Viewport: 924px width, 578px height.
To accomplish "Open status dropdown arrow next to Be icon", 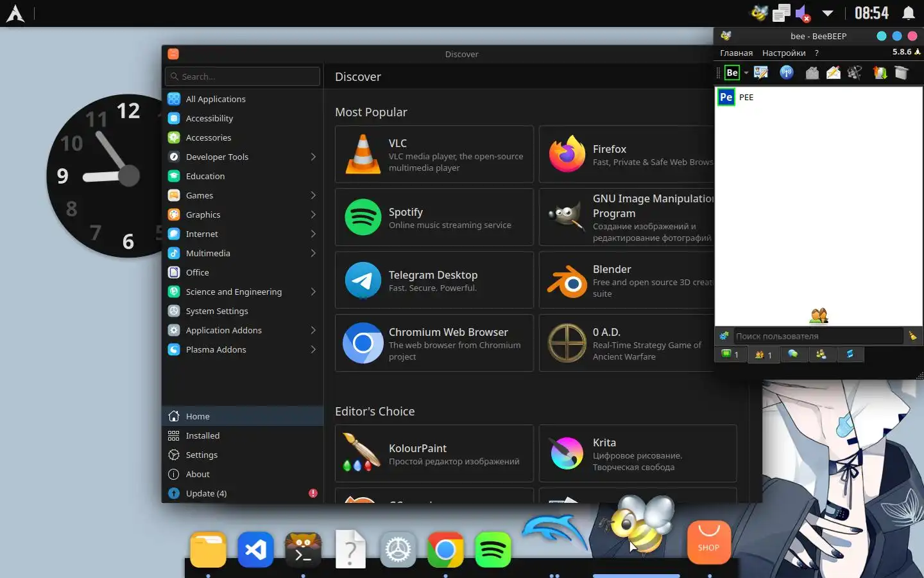I will pos(746,73).
